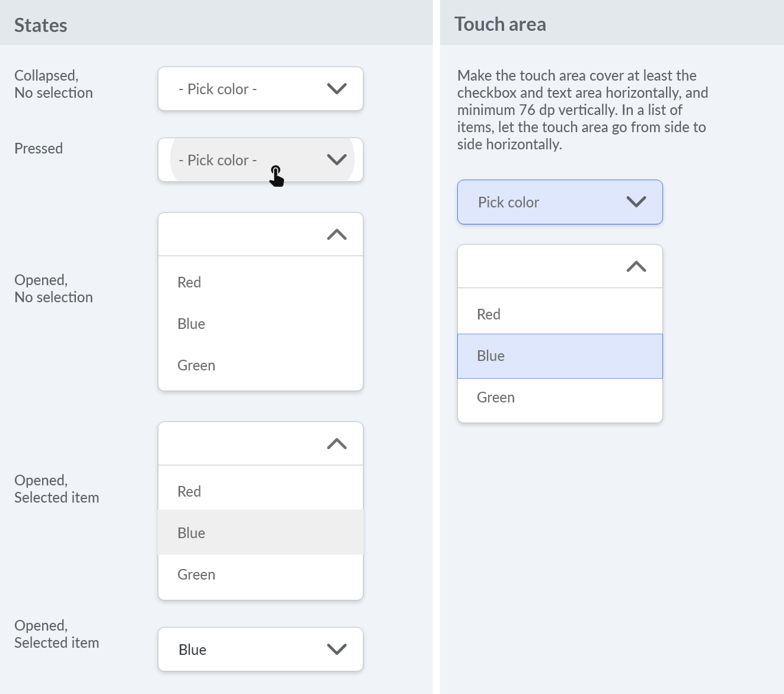Select the grey highlighted Blue item
Image resolution: width=784 pixels, height=694 pixels.
(260, 532)
